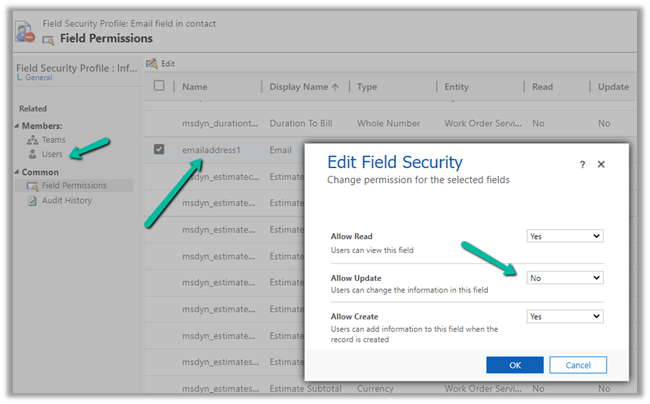Image resolution: width=650 pixels, height=404 pixels.
Task: Click the Users icon in sidebar
Action: (x=32, y=154)
